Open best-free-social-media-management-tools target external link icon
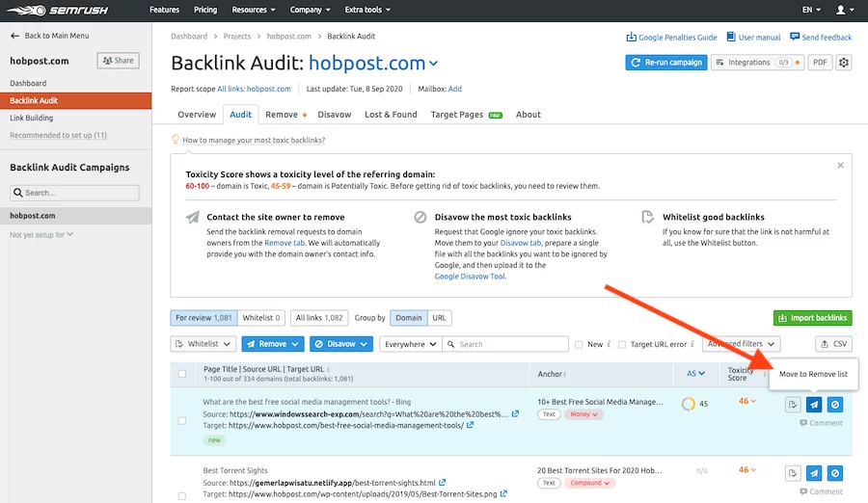 click(x=470, y=425)
